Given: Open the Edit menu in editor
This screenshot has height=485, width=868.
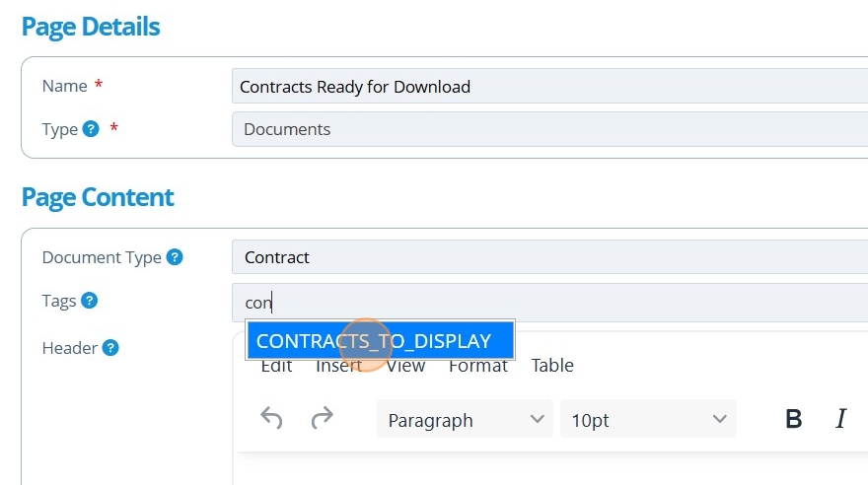Looking at the screenshot, I should point(276,366).
